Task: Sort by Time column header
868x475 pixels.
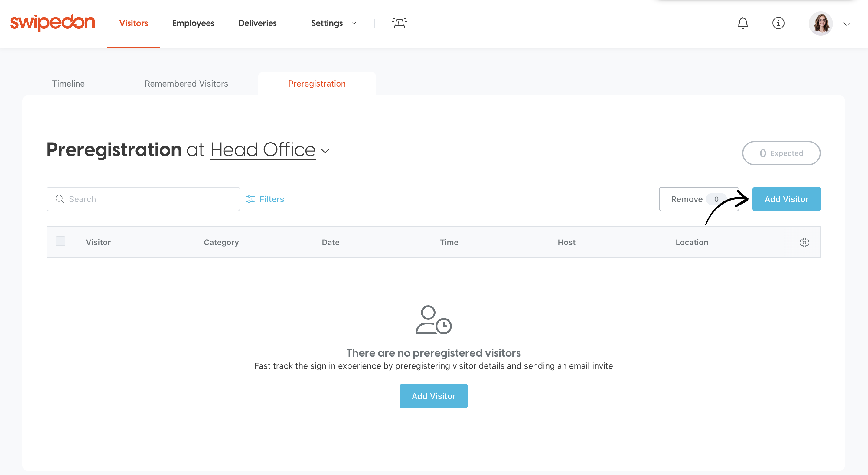Action: point(449,242)
